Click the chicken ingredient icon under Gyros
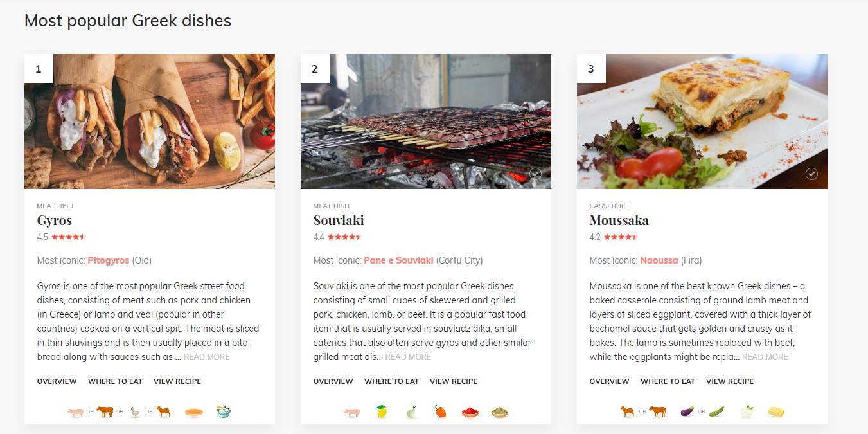Viewport: 868px width, 434px height. [x=135, y=412]
